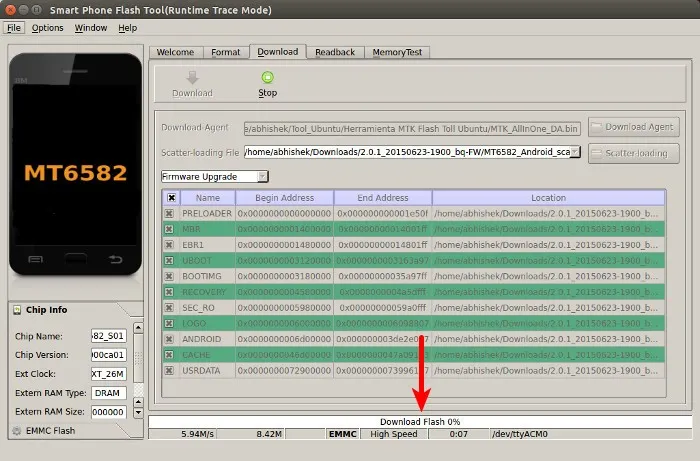Screen dimensions: 700x461
Task: Click the Download-Agent path input field
Action: click(x=411, y=128)
